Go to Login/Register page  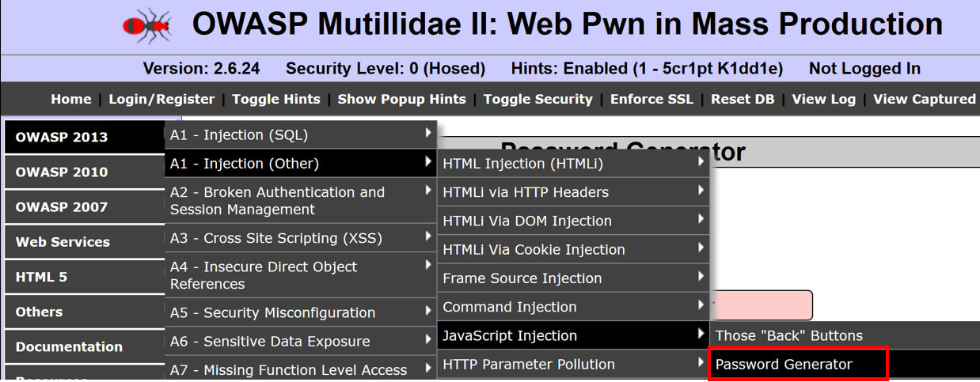pos(161,99)
